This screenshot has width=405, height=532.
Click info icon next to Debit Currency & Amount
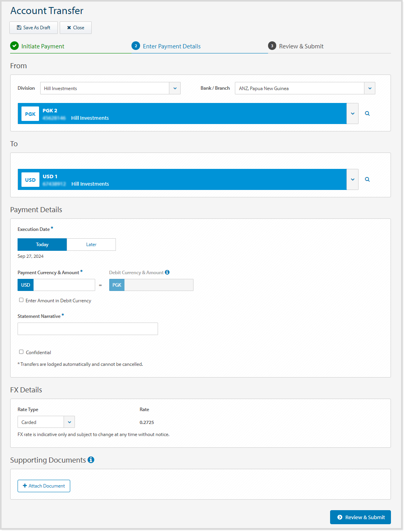[167, 272]
